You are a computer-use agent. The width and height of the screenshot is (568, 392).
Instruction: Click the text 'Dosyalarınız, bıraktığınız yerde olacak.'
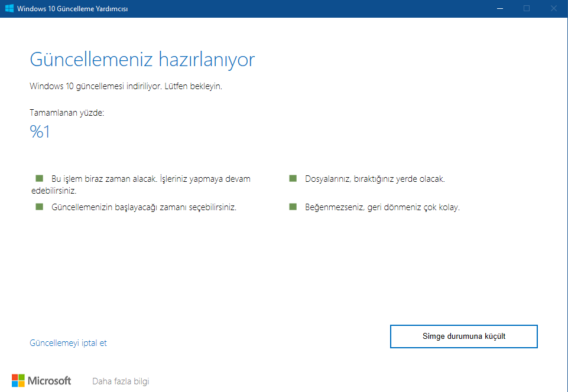(375, 179)
